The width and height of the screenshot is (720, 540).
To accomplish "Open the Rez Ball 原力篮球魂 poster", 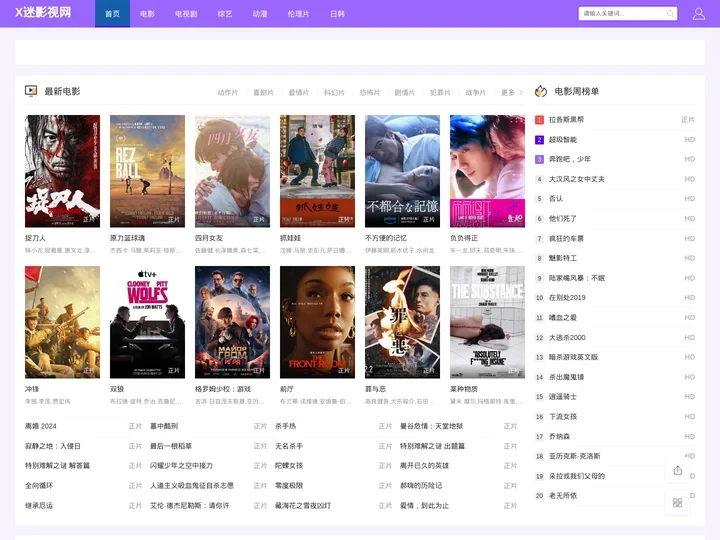I will click(147, 171).
